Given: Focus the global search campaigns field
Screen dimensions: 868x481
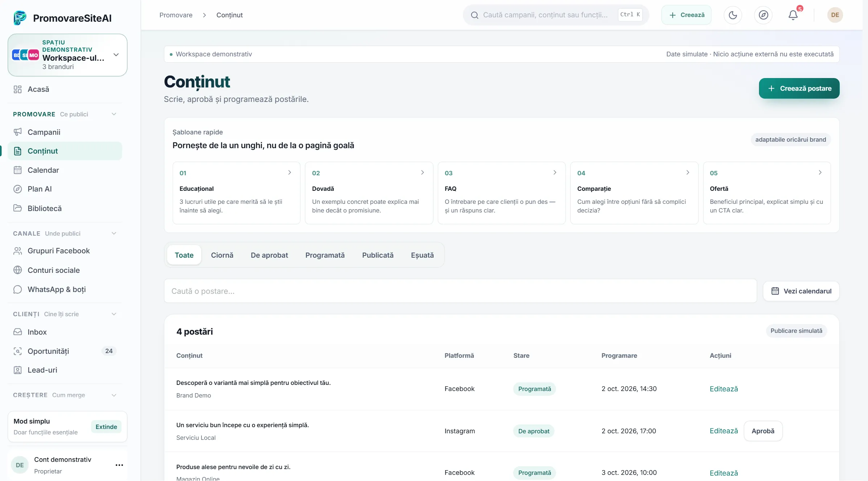Looking at the screenshot, I should click(x=556, y=15).
